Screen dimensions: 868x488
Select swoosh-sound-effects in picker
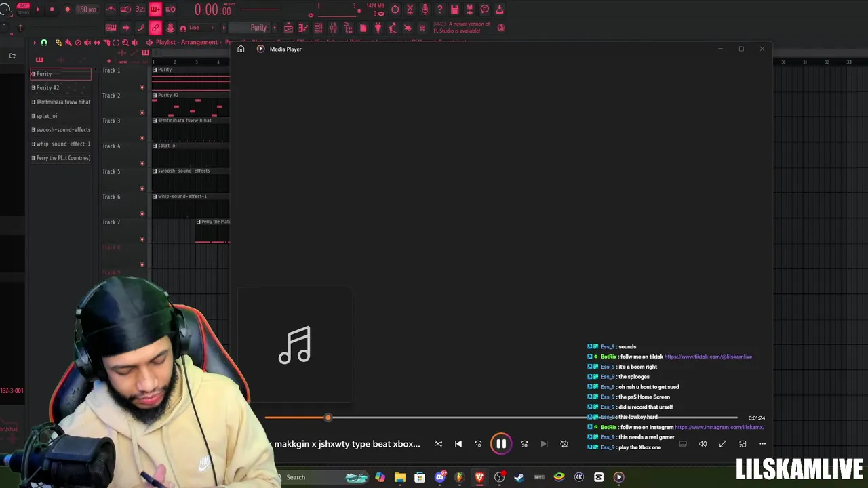tap(60, 129)
